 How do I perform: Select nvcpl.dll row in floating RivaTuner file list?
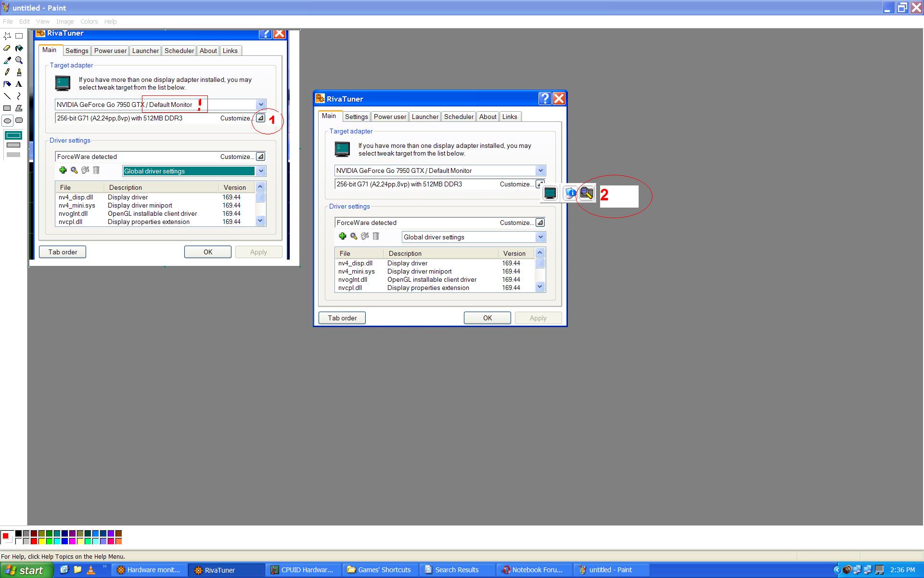435,288
